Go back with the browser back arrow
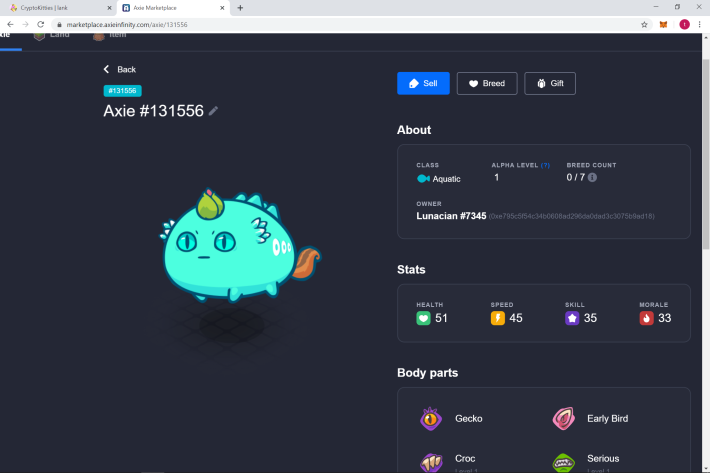This screenshot has height=473, width=710. coord(10,24)
